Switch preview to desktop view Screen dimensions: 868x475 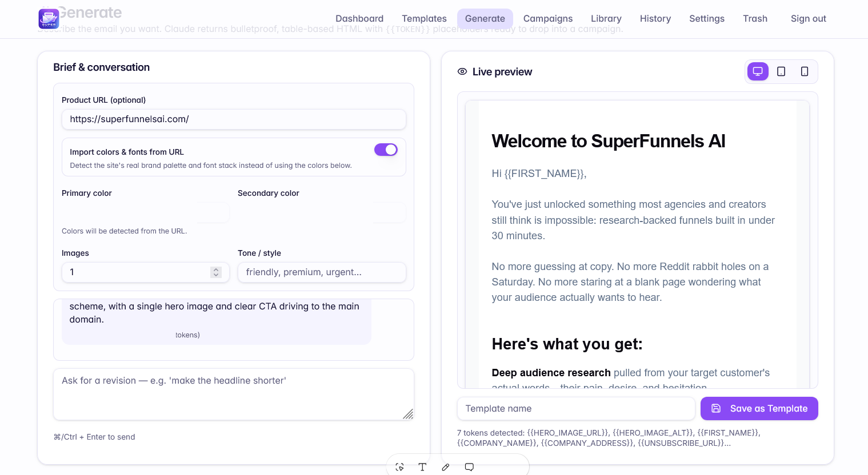click(x=758, y=71)
